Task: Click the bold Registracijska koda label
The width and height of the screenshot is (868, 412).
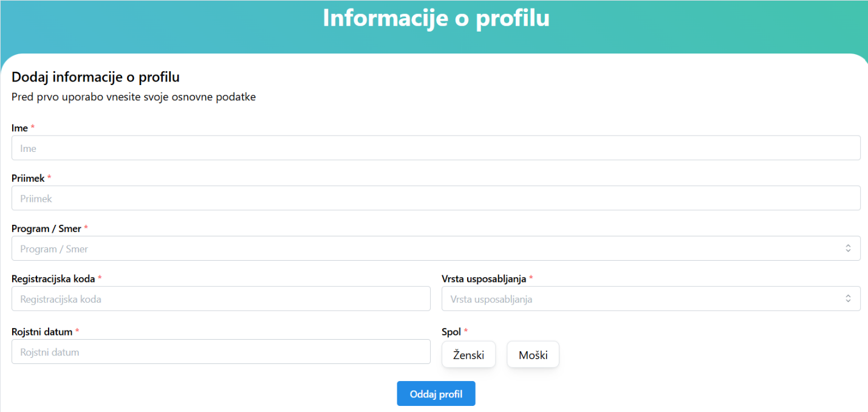Action: (53, 279)
